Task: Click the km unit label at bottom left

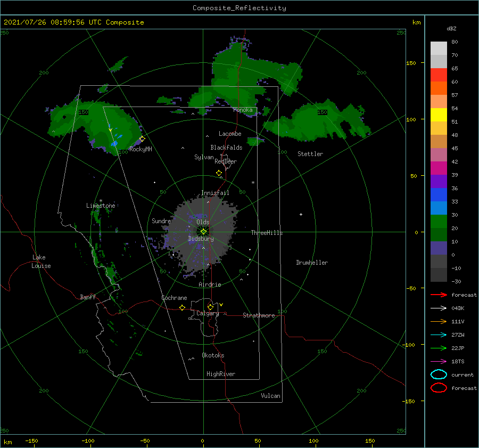Action: [x=8, y=442]
